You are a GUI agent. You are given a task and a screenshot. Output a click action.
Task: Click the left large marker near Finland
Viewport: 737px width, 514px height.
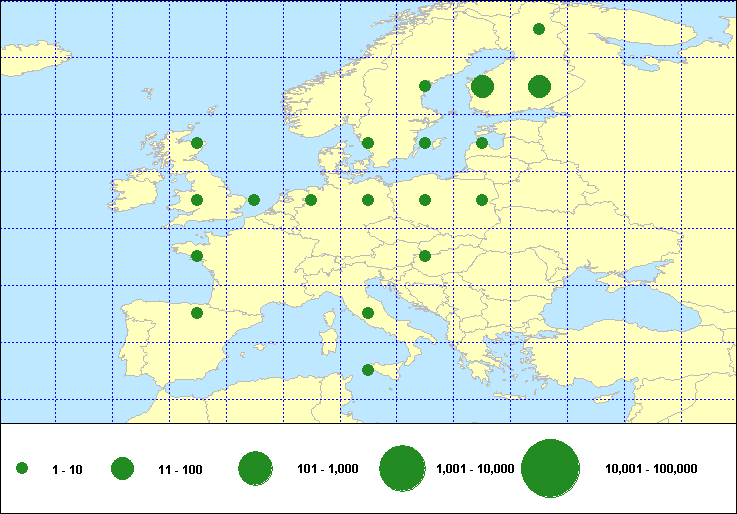[x=482, y=86]
